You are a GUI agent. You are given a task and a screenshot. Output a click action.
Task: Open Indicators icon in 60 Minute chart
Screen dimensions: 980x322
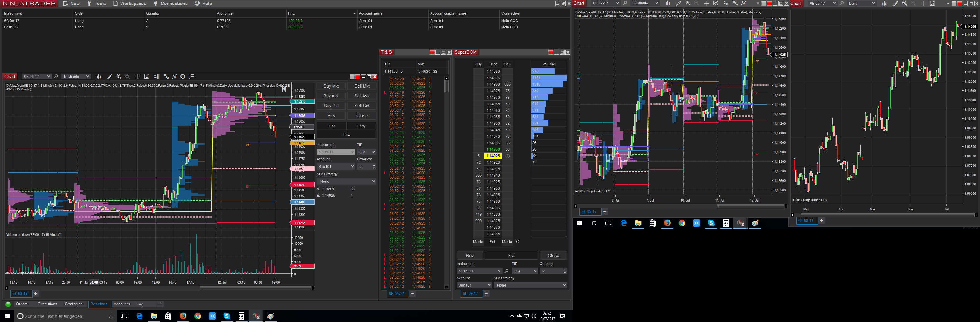coord(744,3)
